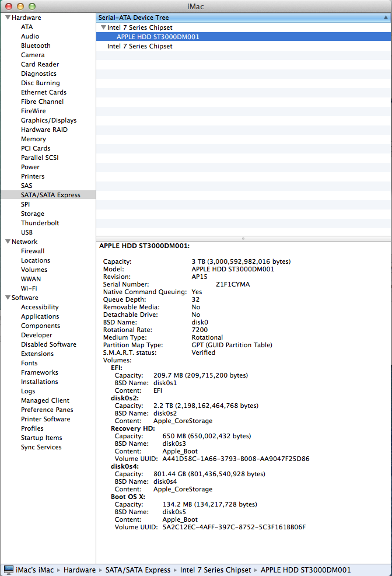
Task: Click Hardware in the bottom path bar
Action: 80,570
